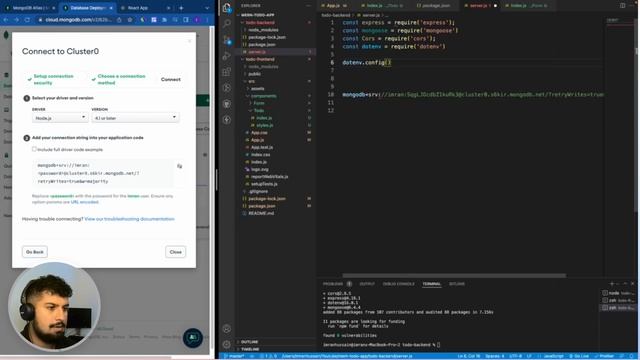The width and height of the screenshot is (640, 360).
Task: Open VS Code Extensions view icon
Action: click(x=227, y=72)
